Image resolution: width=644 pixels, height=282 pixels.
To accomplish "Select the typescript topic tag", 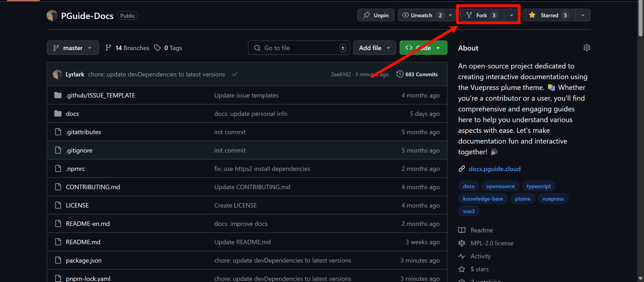I will coord(538,186).
